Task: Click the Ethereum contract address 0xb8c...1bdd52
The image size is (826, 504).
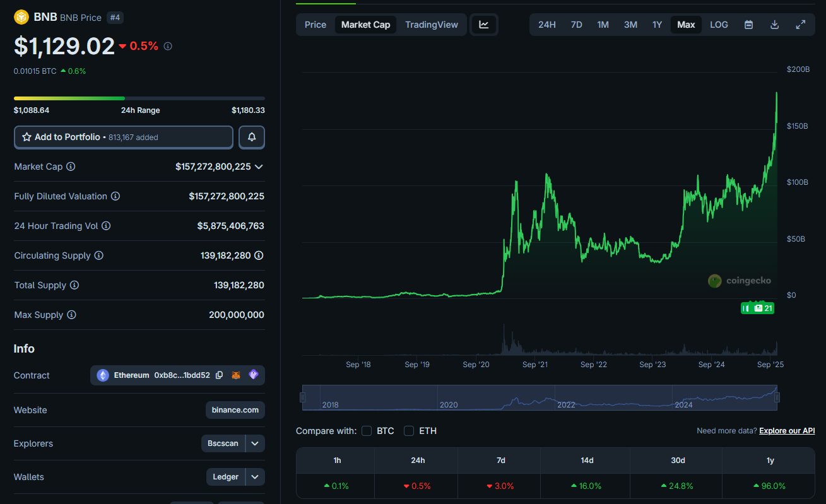Action: pyautogui.click(x=182, y=375)
